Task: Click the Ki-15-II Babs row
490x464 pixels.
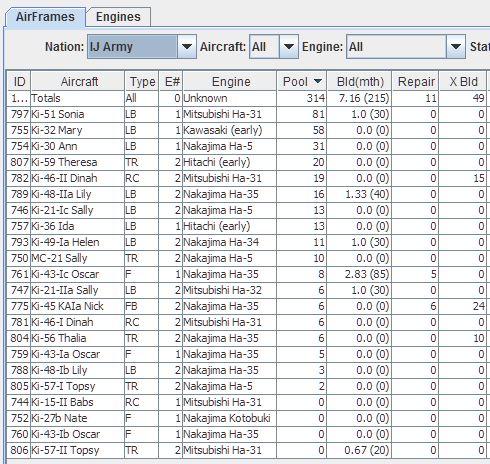Action: tap(247, 402)
